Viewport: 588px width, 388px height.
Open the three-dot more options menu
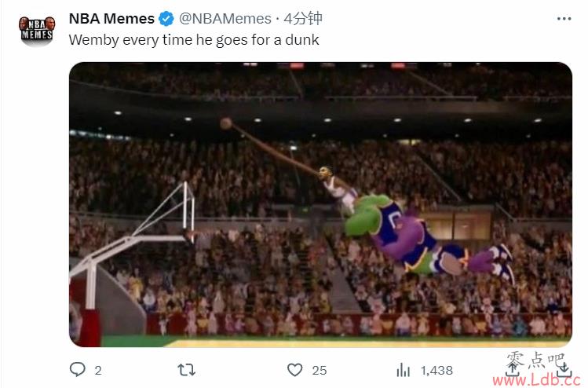click(x=564, y=18)
